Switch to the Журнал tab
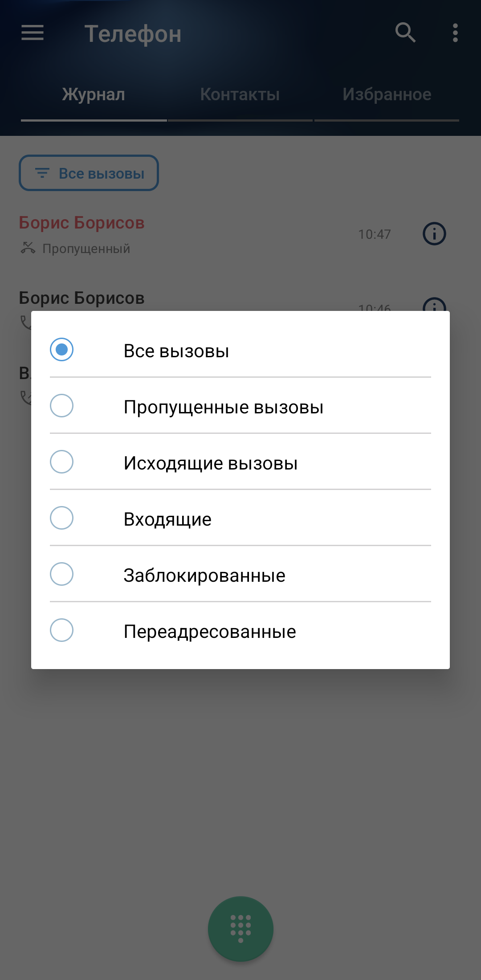 click(94, 94)
